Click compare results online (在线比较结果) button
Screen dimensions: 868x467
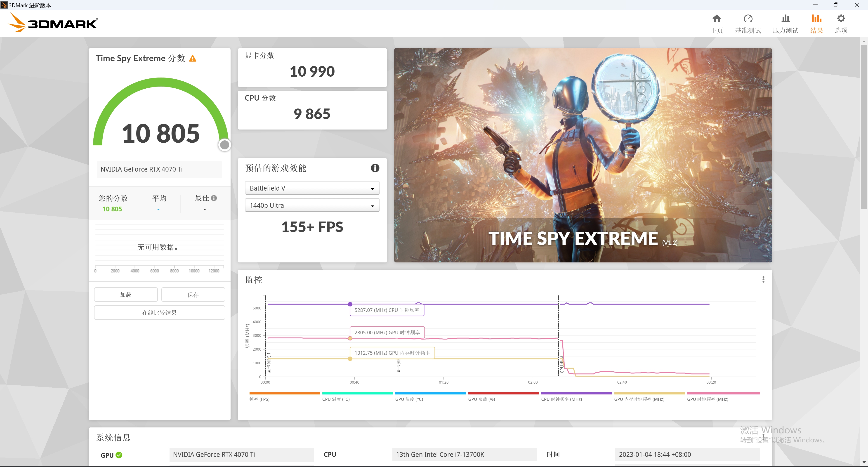(159, 313)
